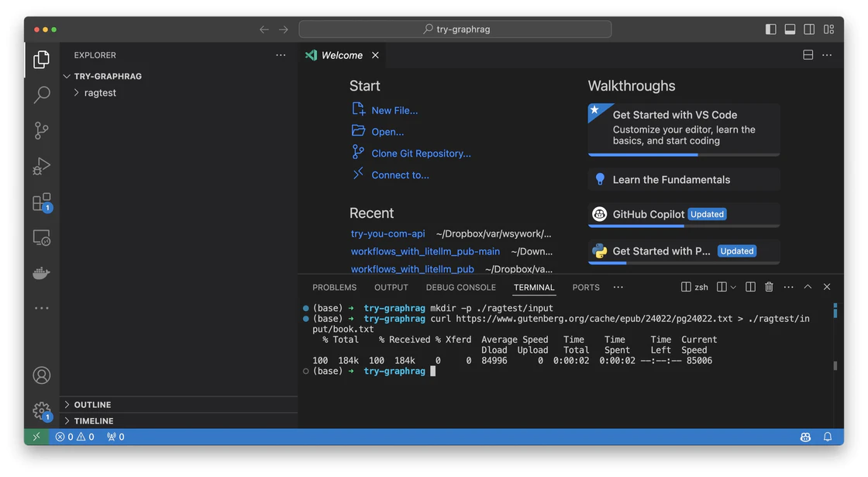This screenshot has width=868, height=477.
Task: Open Run and Debug view
Action: click(42, 166)
